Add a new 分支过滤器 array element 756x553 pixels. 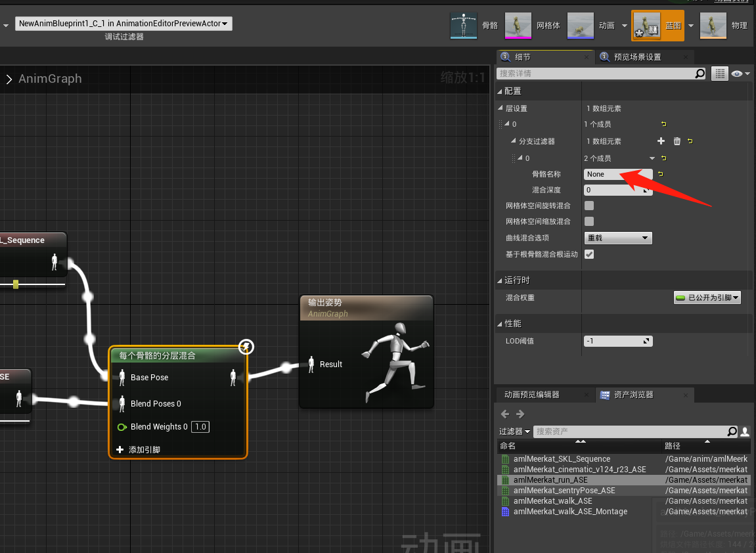tap(661, 141)
